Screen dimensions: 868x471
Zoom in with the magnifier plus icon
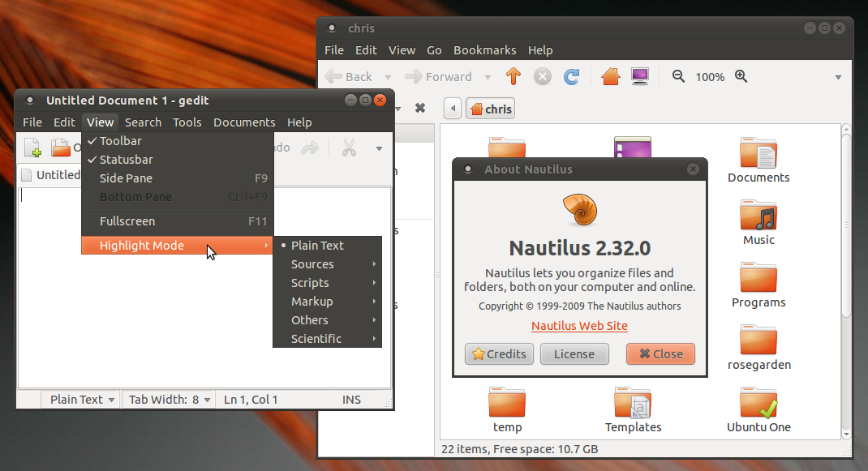[741, 76]
